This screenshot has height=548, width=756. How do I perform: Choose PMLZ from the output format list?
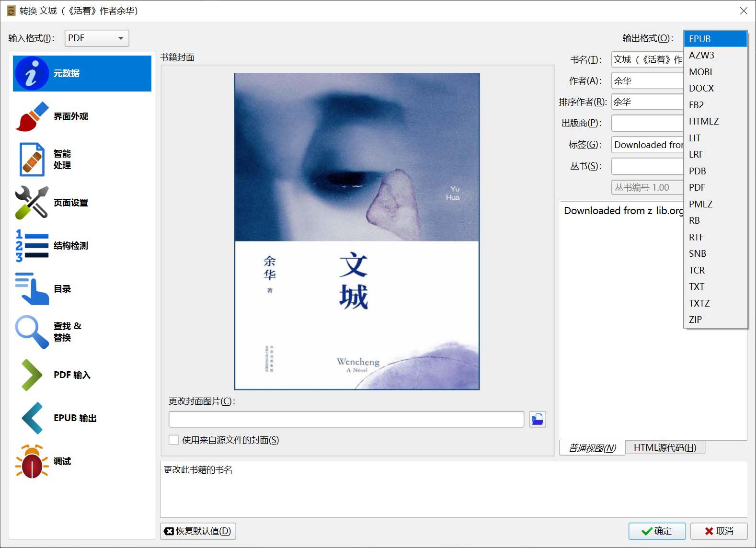tap(716, 204)
